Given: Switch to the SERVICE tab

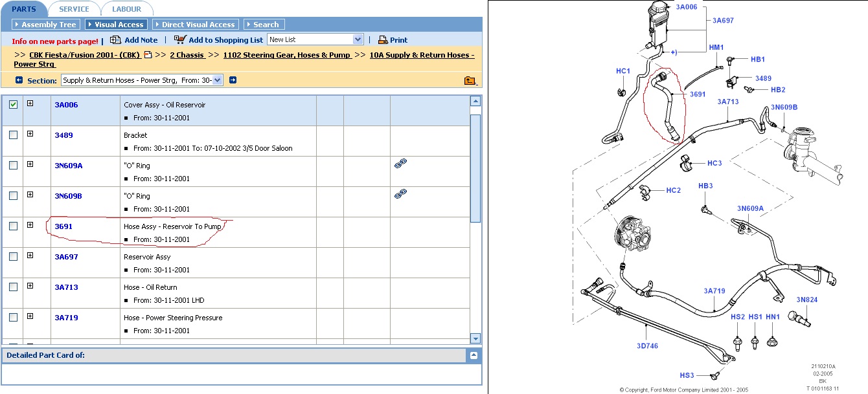Looking at the screenshot, I should [x=74, y=9].
